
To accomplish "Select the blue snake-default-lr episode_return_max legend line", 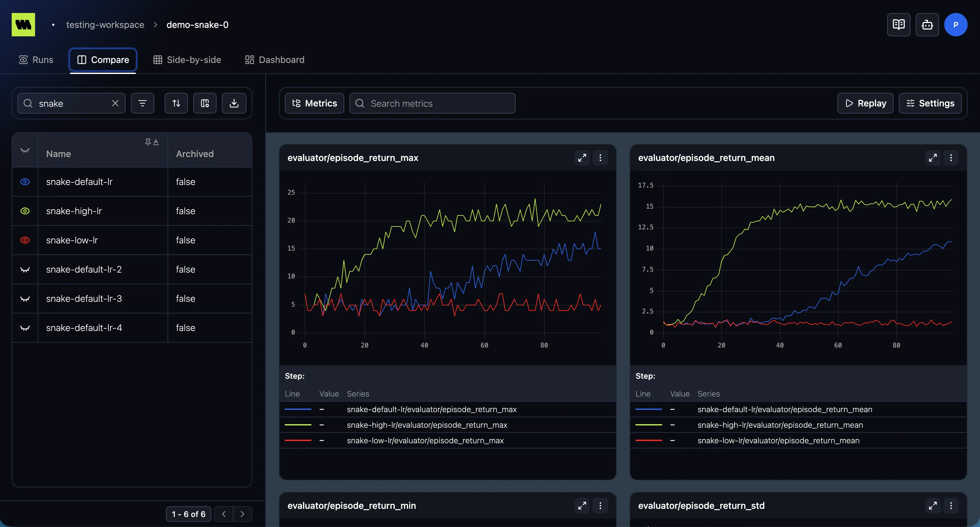I will 298,410.
